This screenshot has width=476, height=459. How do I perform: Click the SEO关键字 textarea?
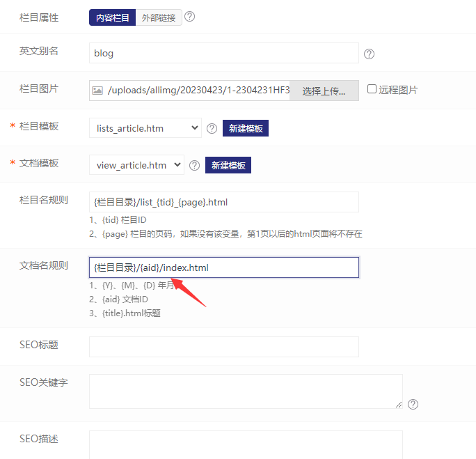pyautogui.click(x=246, y=391)
